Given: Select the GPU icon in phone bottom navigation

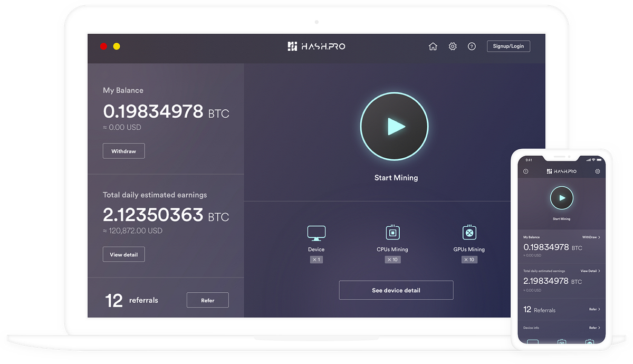Looking at the screenshot, I should 590,342.
